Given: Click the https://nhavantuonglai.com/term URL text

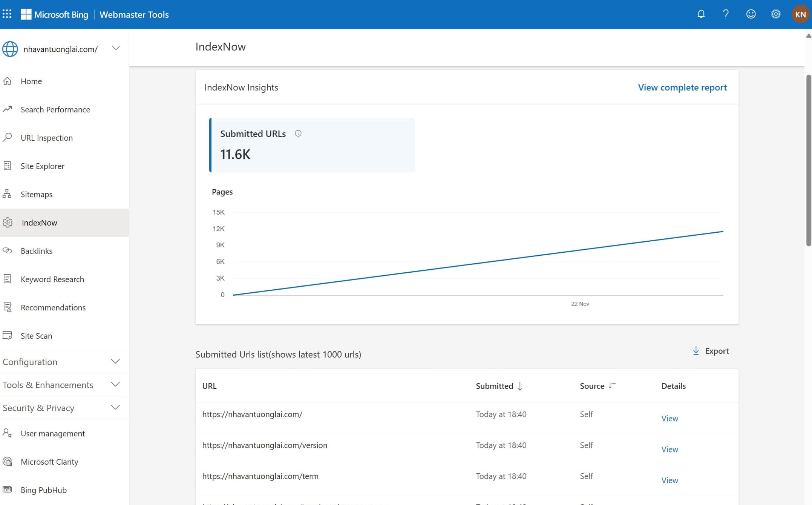Looking at the screenshot, I should click(260, 476).
